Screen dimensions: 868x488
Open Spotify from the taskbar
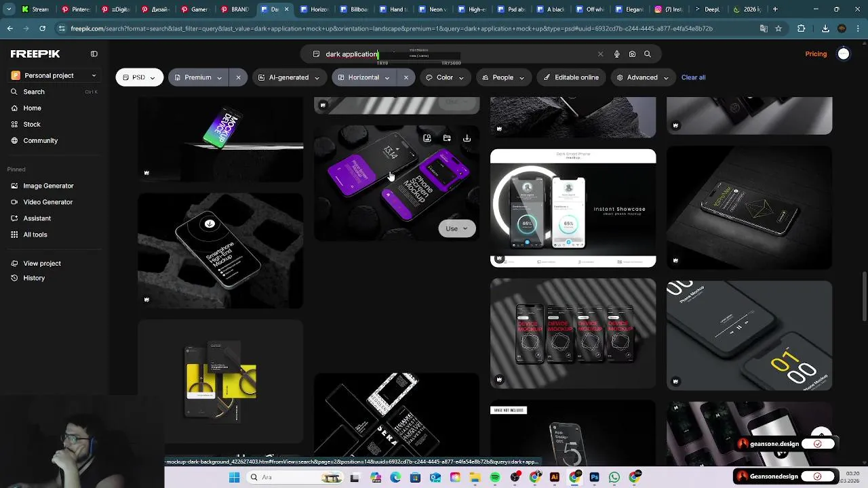coord(495,477)
